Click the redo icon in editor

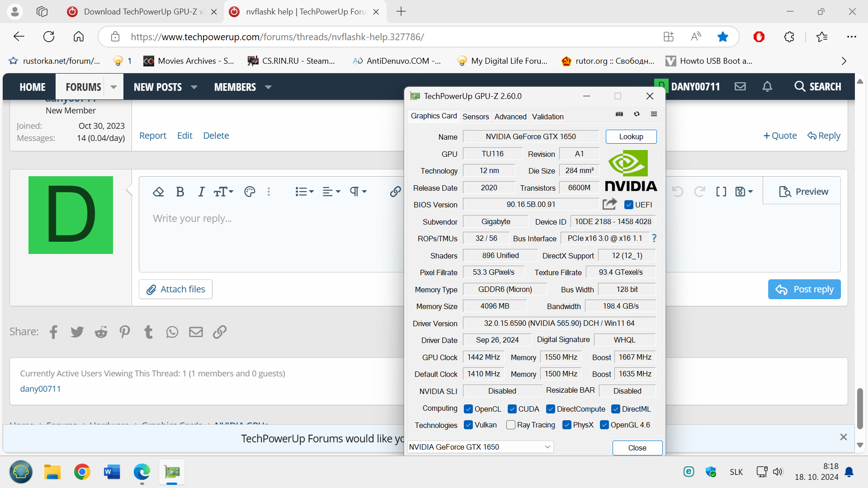pyautogui.click(x=699, y=192)
